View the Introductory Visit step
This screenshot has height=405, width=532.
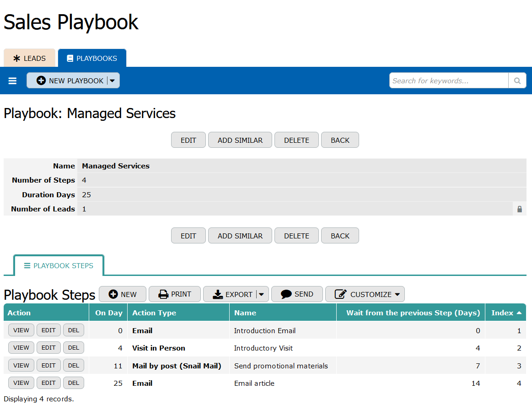pyautogui.click(x=21, y=348)
